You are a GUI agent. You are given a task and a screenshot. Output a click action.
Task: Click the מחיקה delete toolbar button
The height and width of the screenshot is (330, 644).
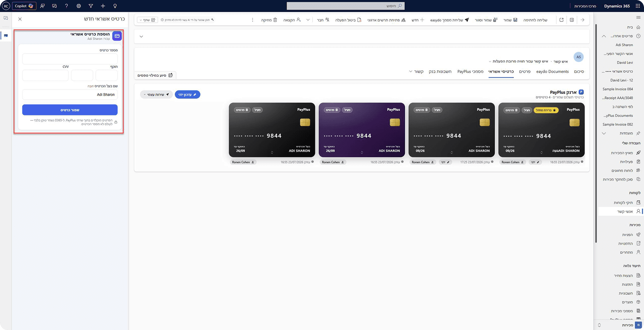(269, 20)
